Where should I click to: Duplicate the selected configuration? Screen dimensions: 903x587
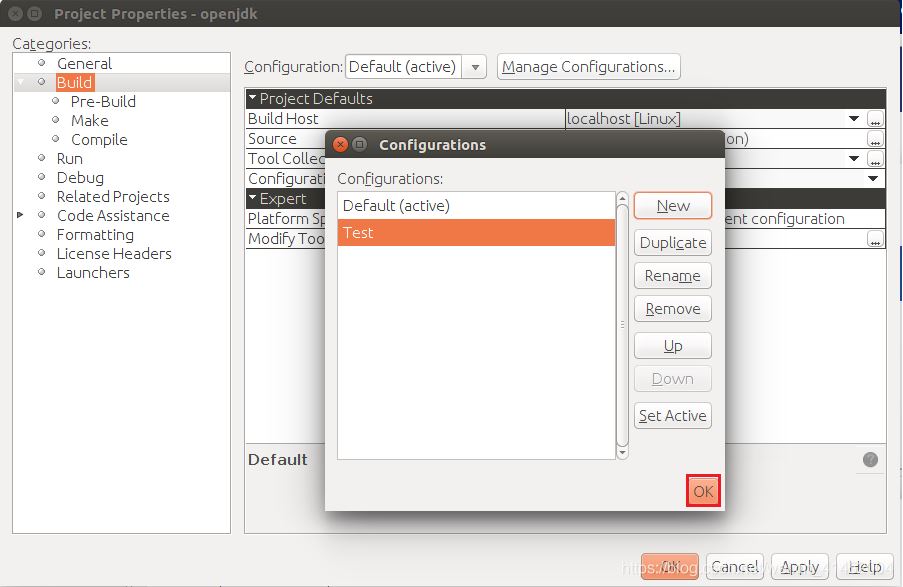click(673, 243)
